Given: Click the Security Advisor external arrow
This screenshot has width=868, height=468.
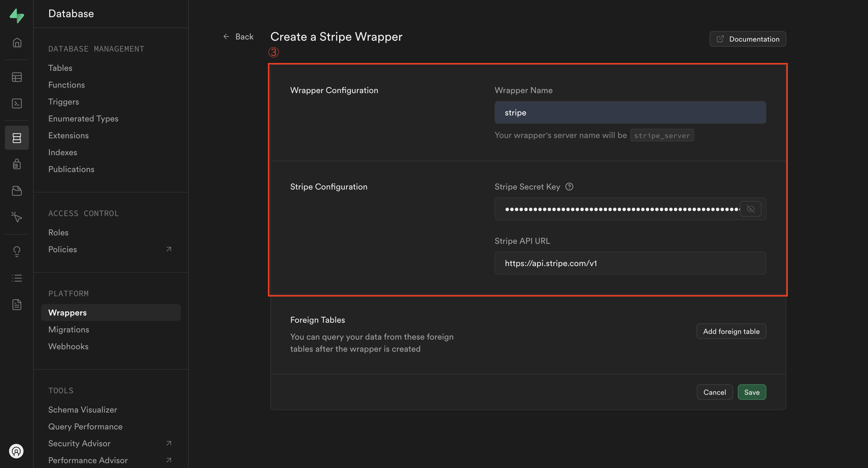Looking at the screenshot, I should point(169,443).
